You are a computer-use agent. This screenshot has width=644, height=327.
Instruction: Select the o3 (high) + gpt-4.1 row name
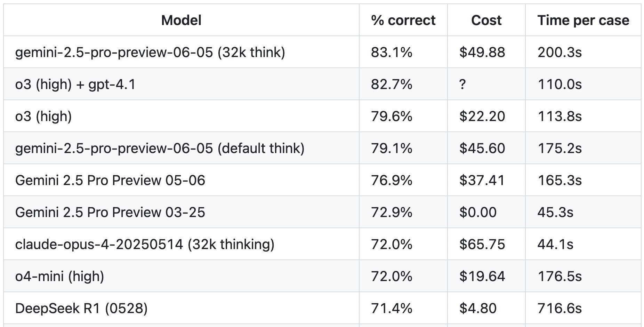75,84
